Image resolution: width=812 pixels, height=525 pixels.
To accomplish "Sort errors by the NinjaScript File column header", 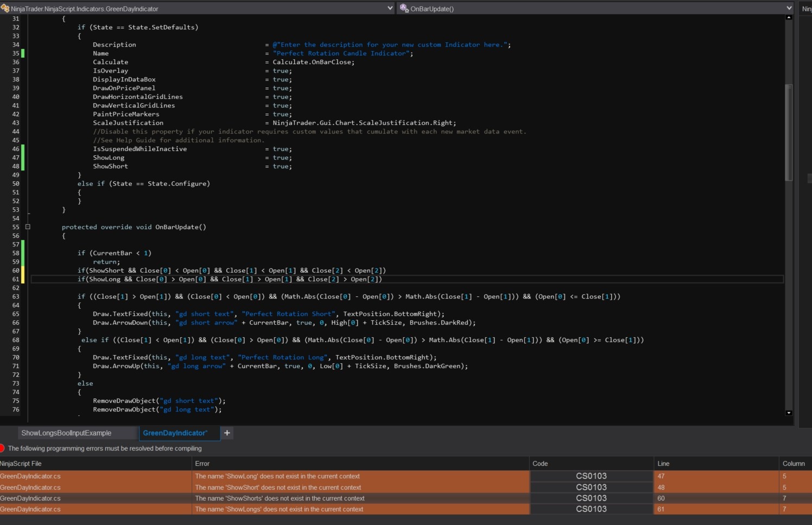I will 21,463.
